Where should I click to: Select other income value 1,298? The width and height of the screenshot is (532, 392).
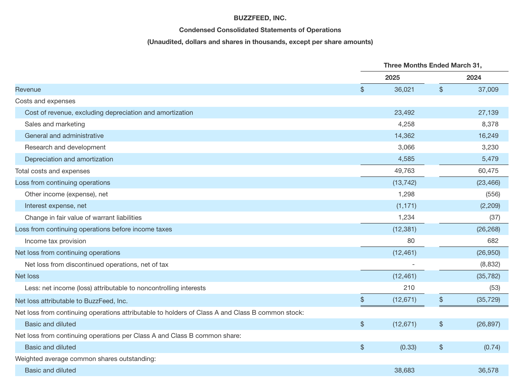(x=406, y=194)
